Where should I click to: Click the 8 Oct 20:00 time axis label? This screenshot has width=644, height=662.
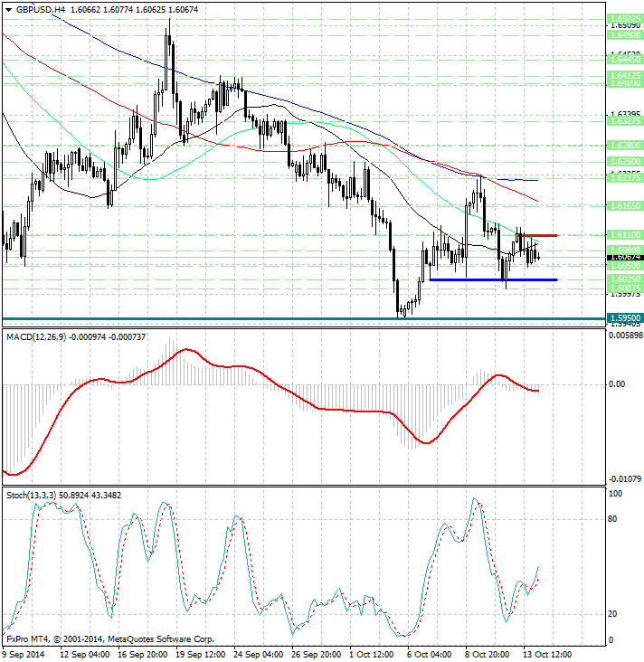click(488, 655)
